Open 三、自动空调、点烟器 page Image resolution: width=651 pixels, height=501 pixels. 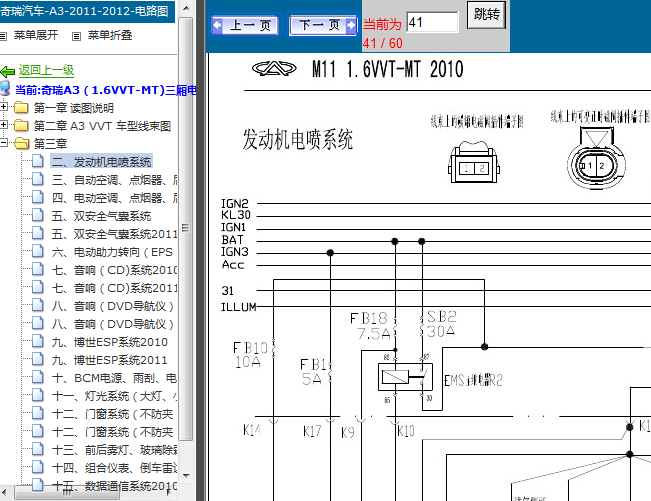pyautogui.click(x=115, y=180)
